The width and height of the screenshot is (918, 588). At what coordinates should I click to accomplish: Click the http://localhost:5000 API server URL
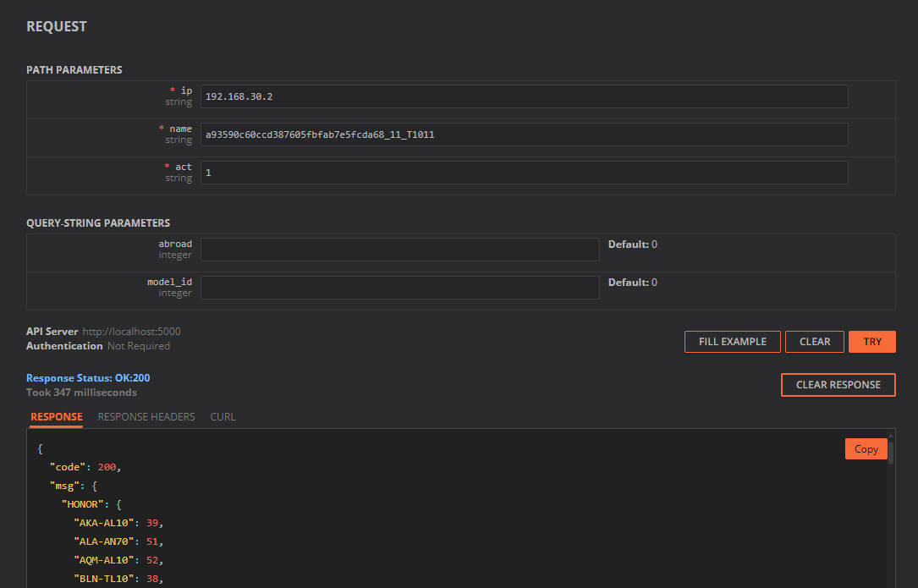click(x=131, y=332)
